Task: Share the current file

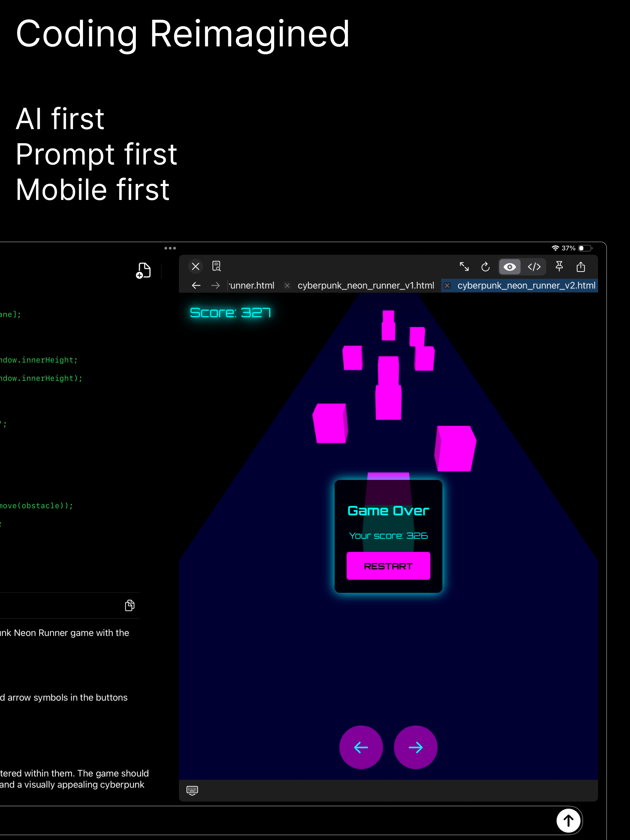Action: pos(581,266)
